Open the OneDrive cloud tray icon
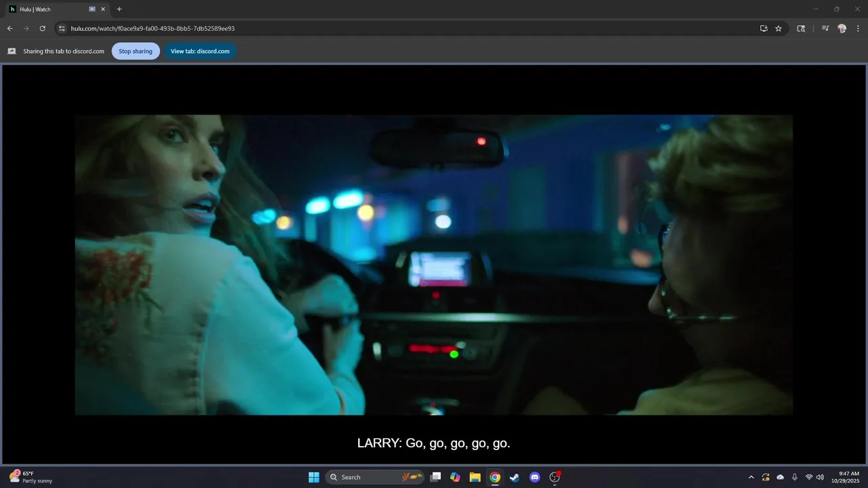868x488 pixels. point(780,477)
